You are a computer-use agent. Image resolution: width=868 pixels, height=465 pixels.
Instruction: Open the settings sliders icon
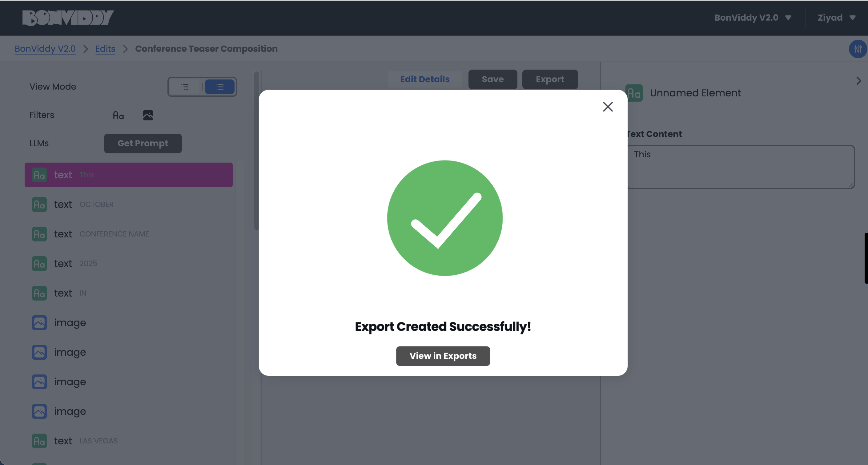coord(858,49)
